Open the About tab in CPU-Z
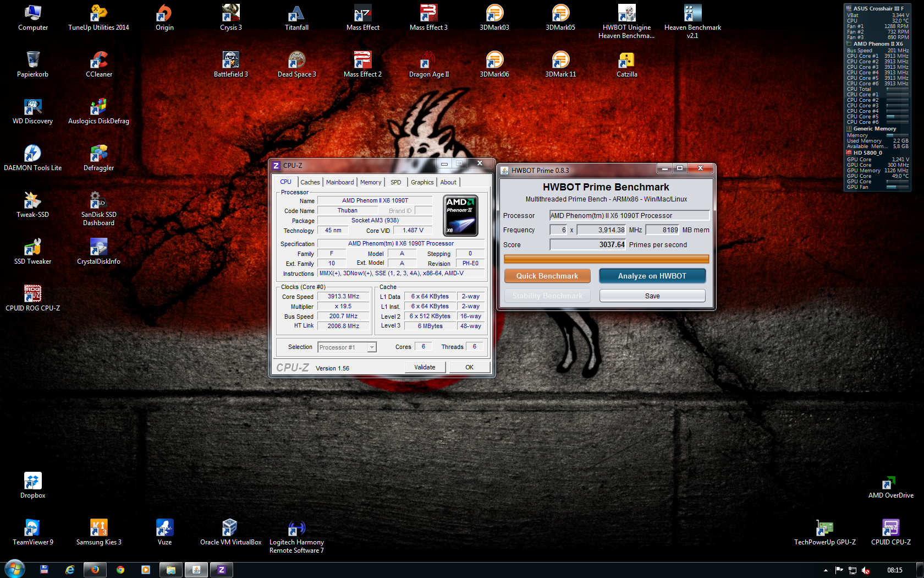The image size is (924, 578). tap(448, 182)
